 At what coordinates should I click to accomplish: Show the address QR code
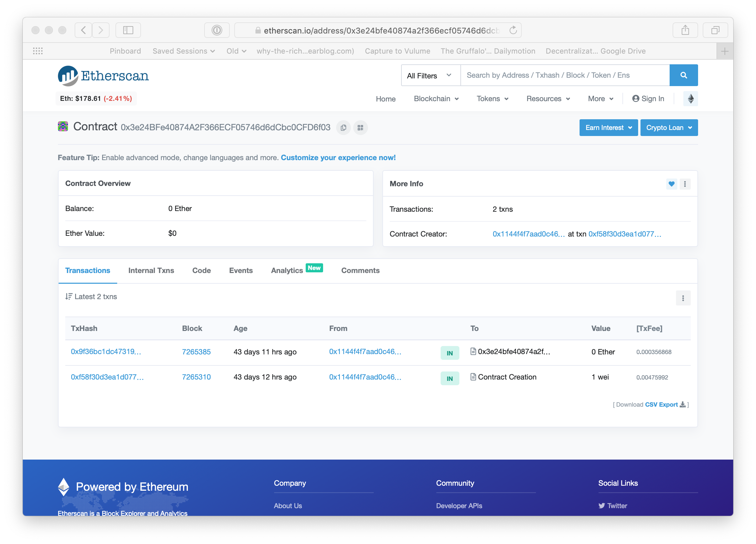pyautogui.click(x=360, y=128)
